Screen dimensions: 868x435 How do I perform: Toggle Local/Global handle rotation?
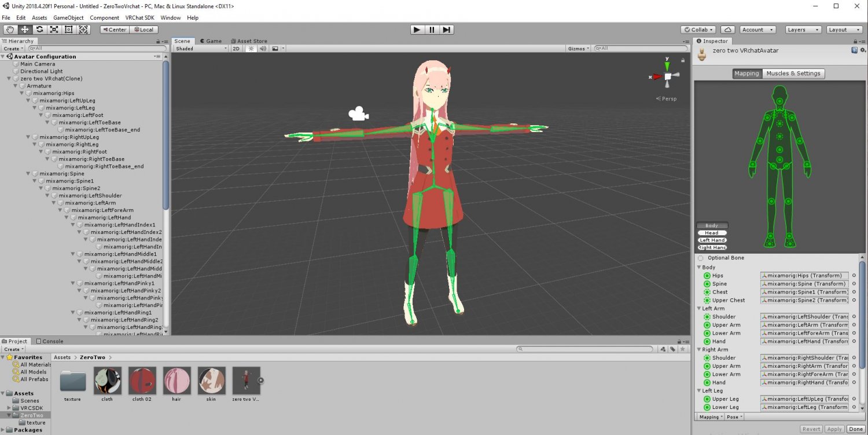point(143,30)
